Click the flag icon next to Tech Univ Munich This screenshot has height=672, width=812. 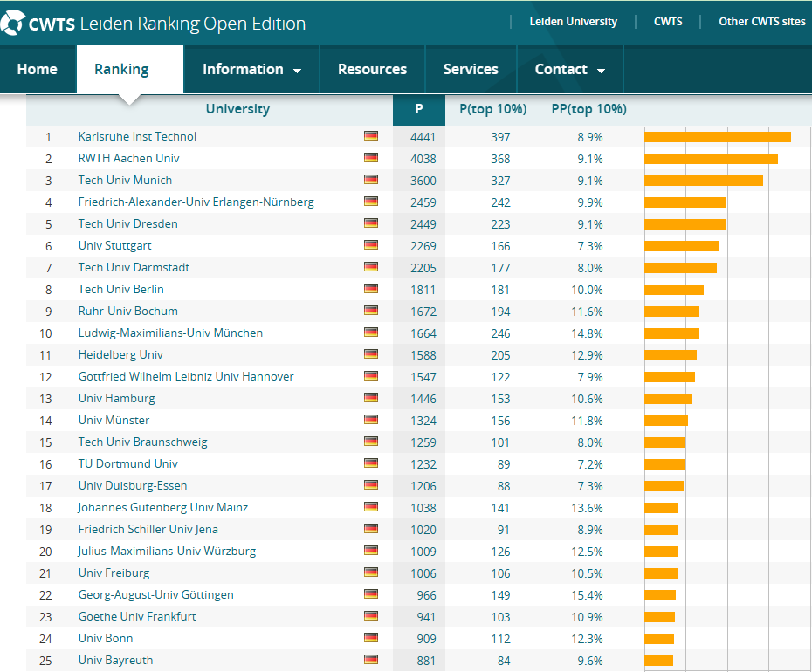pos(371,180)
